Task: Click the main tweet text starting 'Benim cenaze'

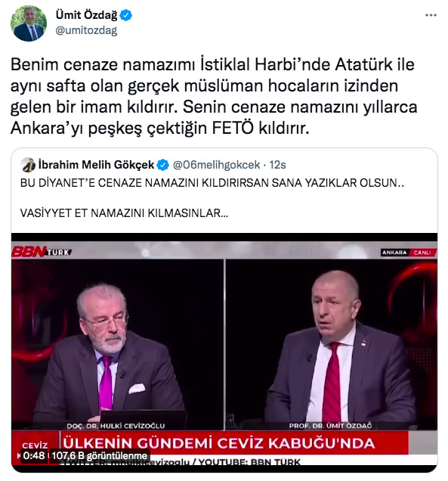Action: click(x=214, y=96)
